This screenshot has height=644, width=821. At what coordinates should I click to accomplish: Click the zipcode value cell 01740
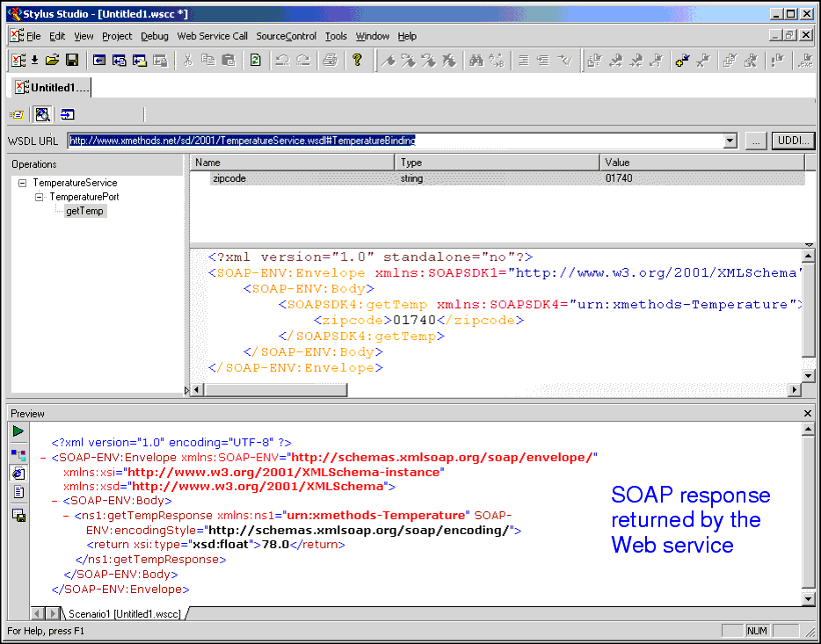(619, 178)
